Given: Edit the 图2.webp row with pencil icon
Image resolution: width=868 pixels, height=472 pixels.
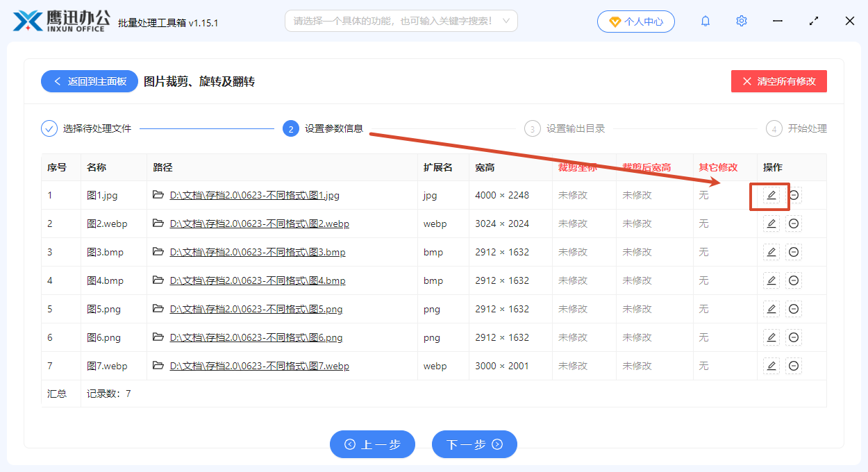Looking at the screenshot, I should 771,224.
